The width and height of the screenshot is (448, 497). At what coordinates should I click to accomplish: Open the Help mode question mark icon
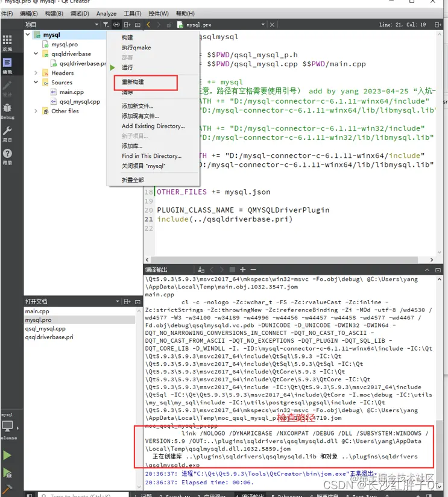[x=7, y=157]
